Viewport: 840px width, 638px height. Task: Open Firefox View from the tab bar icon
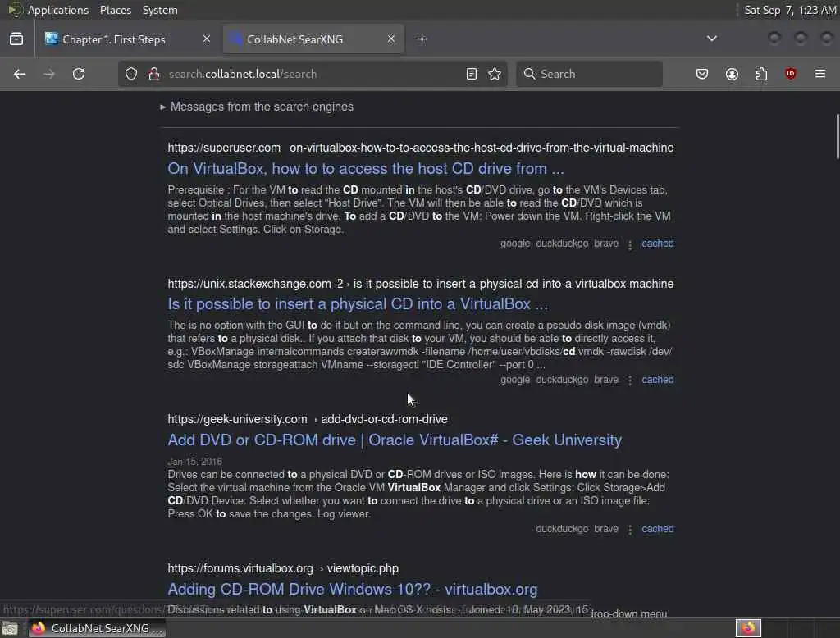coord(16,39)
